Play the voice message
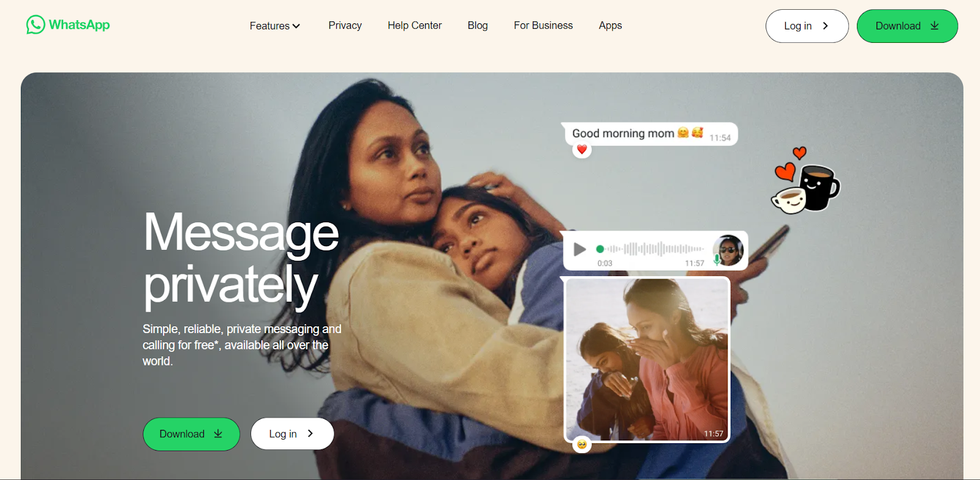Screen dimensions: 980x480 (x=579, y=249)
